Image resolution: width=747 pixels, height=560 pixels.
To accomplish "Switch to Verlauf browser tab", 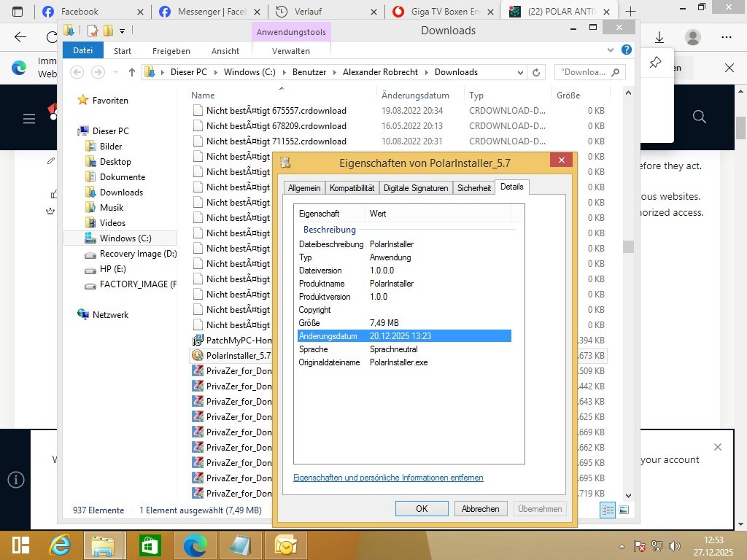I will click(x=326, y=12).
